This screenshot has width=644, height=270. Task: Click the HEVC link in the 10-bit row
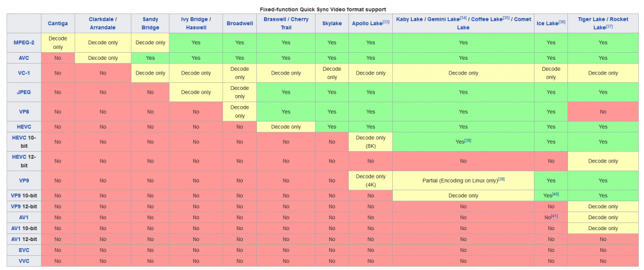pyautogui.click(x=19, y=138)
